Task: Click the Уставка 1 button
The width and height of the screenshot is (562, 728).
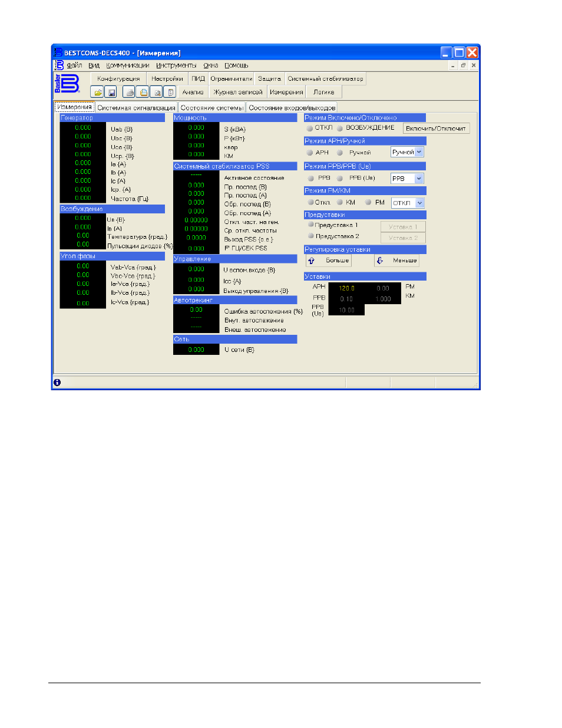Action: pyautogui.click(x=403, y=226)
